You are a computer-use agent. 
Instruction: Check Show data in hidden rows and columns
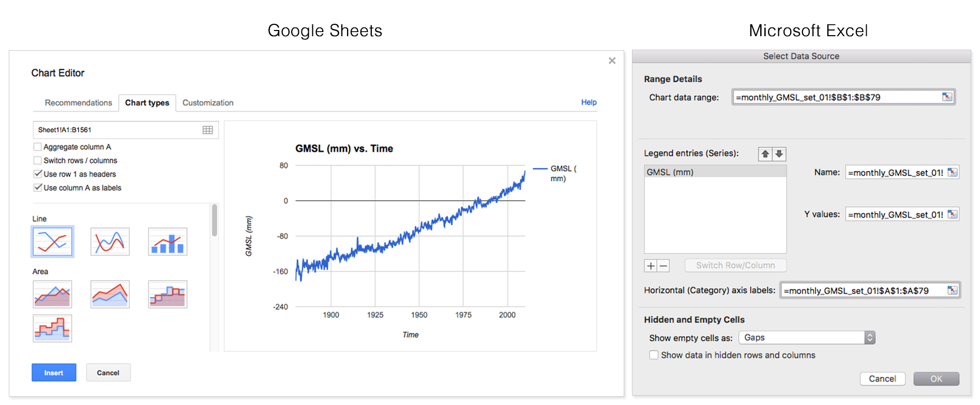(x=654, y=355)
